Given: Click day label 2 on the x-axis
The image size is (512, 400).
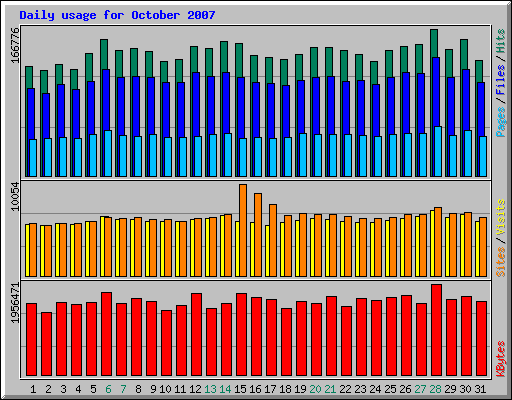Looking at the screenshot, I should click(x=48, y=389).
